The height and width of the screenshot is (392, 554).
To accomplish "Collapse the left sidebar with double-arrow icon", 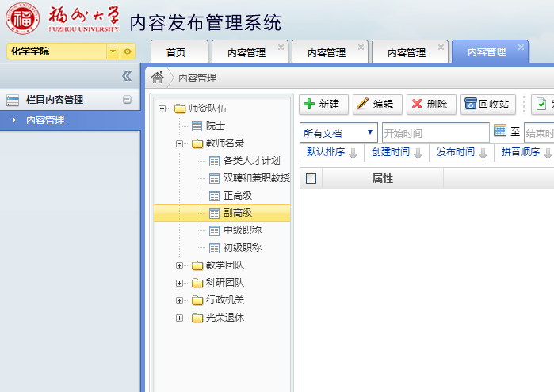I will click(126, 76).
